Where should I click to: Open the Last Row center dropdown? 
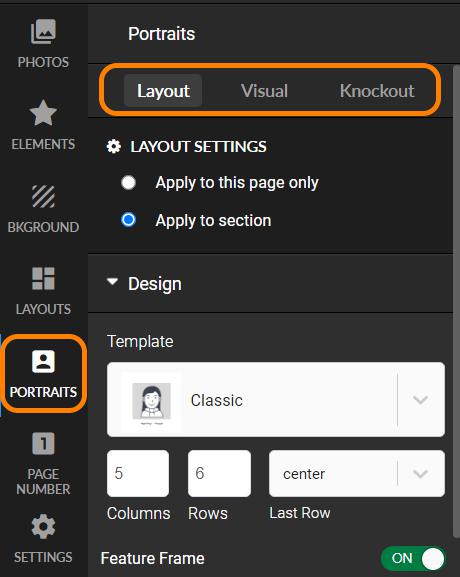click(x=357, y=474)
